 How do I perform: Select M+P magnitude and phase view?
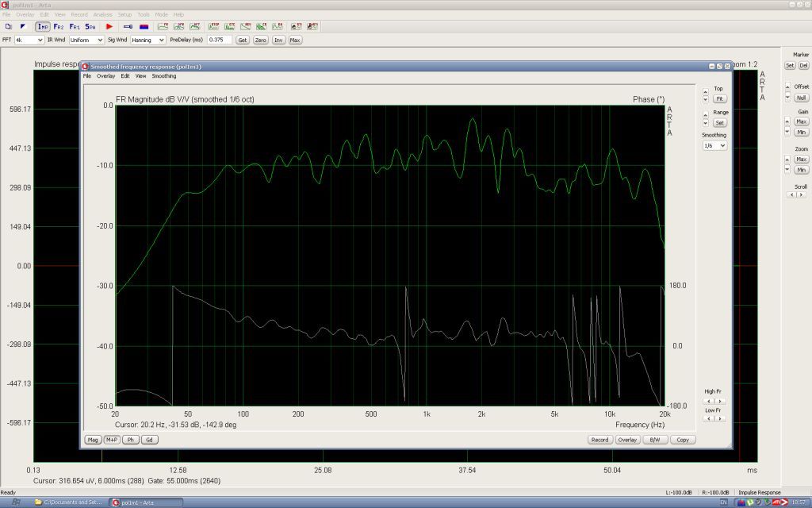click(x=111, y=440)
